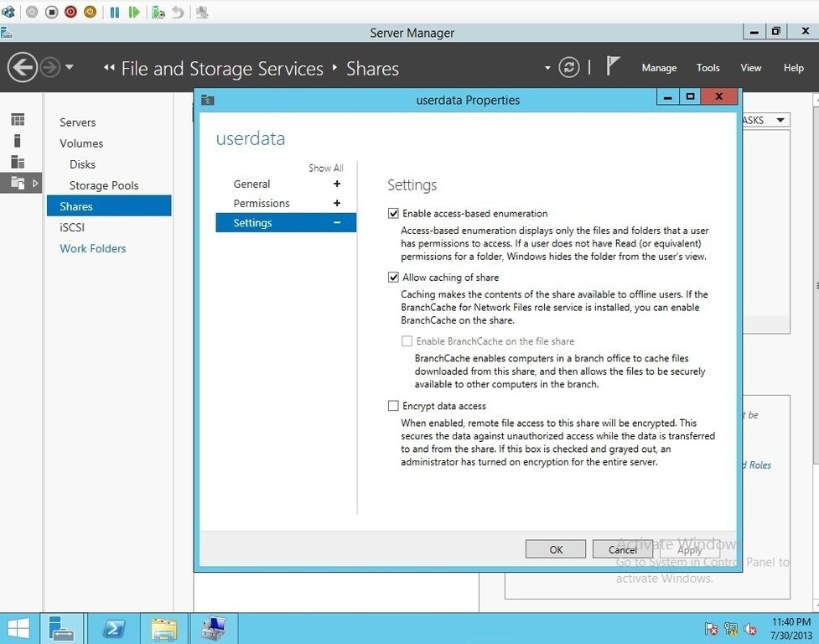Click the Server Manager refresh icon
Viewport: 819px width, 644px height.
pyautogui.click(x=569, y=67)
